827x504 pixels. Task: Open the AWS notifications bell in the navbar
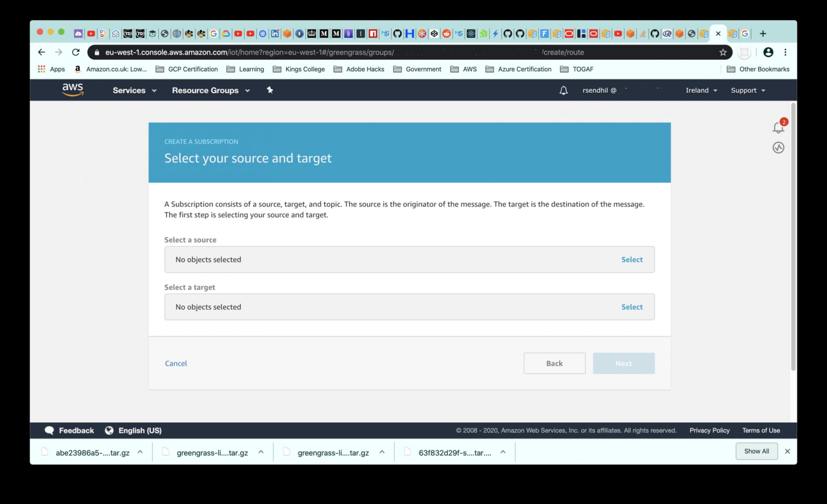(x=563, y=90)
